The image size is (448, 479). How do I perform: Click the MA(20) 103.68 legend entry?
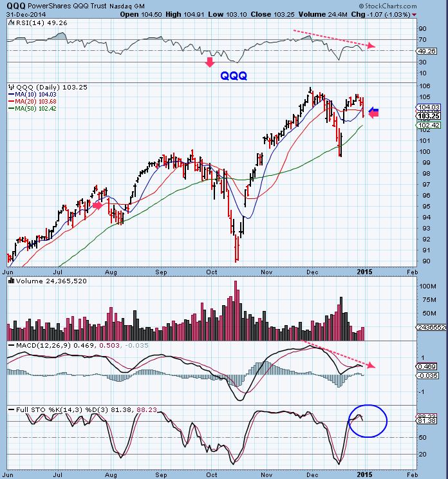[36, 102]
